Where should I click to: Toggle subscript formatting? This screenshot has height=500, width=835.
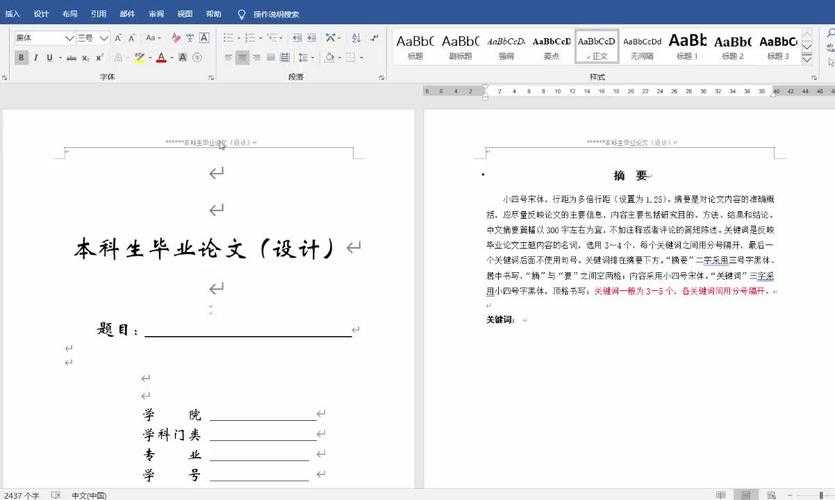(86, 57)
